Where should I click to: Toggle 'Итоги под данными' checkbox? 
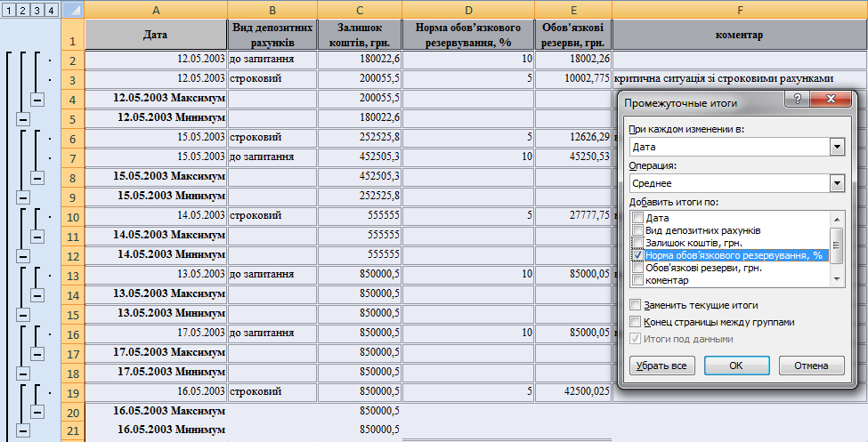[x=636, y=339]
